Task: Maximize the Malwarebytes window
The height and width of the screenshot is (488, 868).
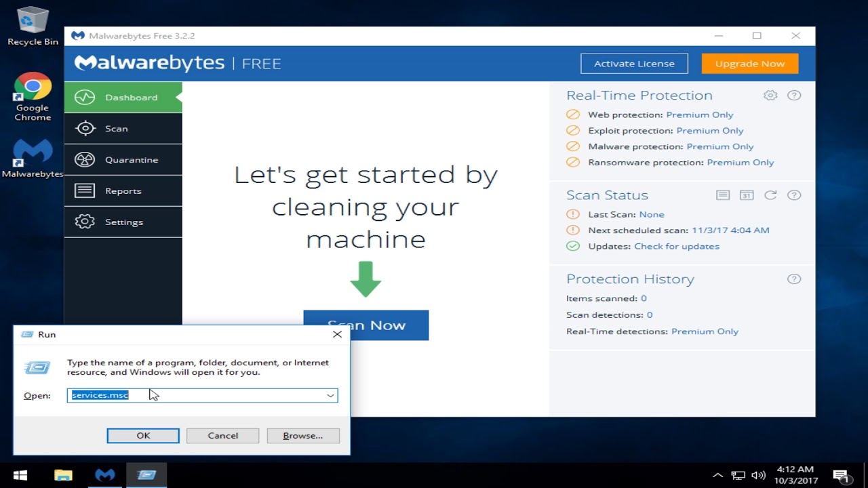Action: pos(757,36)
